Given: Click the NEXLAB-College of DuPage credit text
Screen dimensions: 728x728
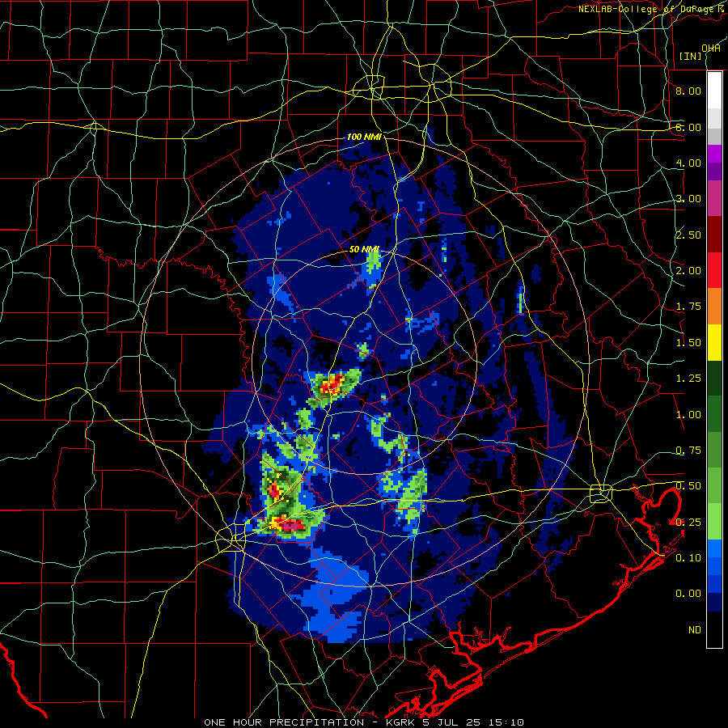Looking at the screenshot, I should 652,9.
